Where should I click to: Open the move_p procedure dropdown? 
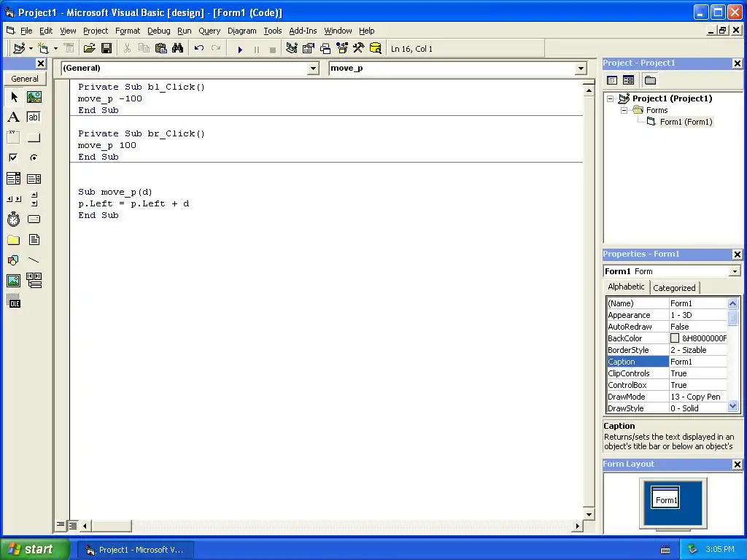(x=581, y=69)
